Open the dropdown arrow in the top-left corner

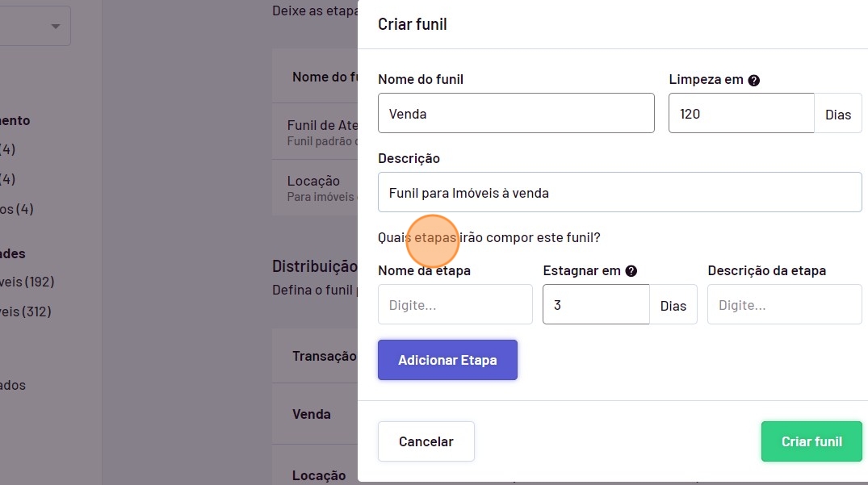click(55, 27)
